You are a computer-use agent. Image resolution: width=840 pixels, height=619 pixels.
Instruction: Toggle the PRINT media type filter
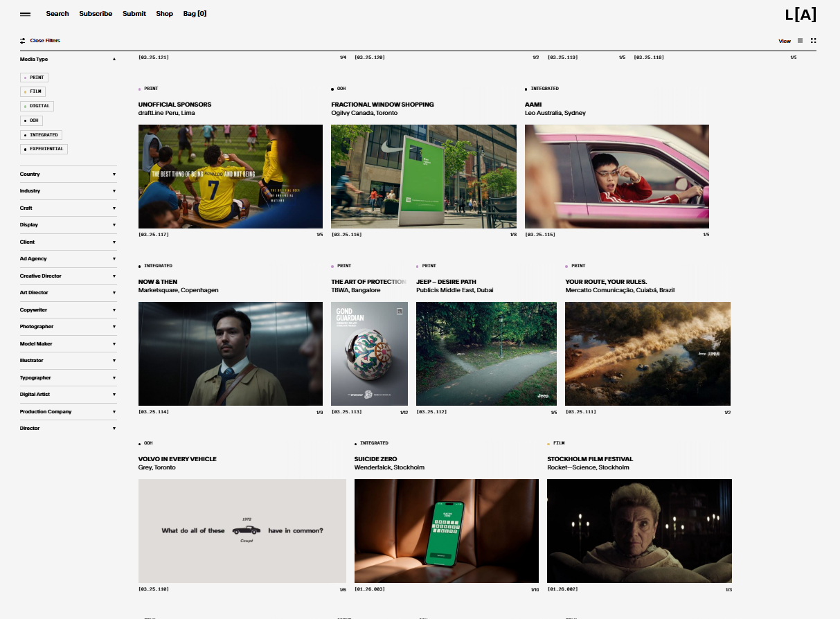[34, 78]
